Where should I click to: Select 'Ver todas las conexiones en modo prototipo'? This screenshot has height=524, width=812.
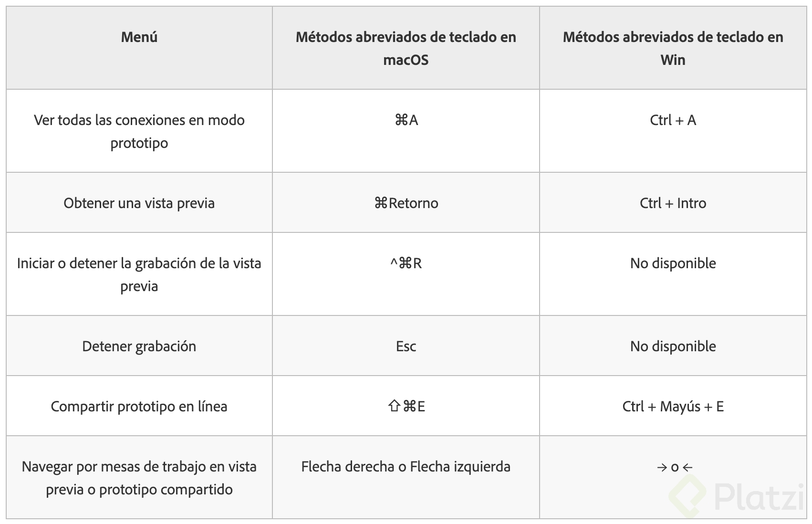click(139, 131)
